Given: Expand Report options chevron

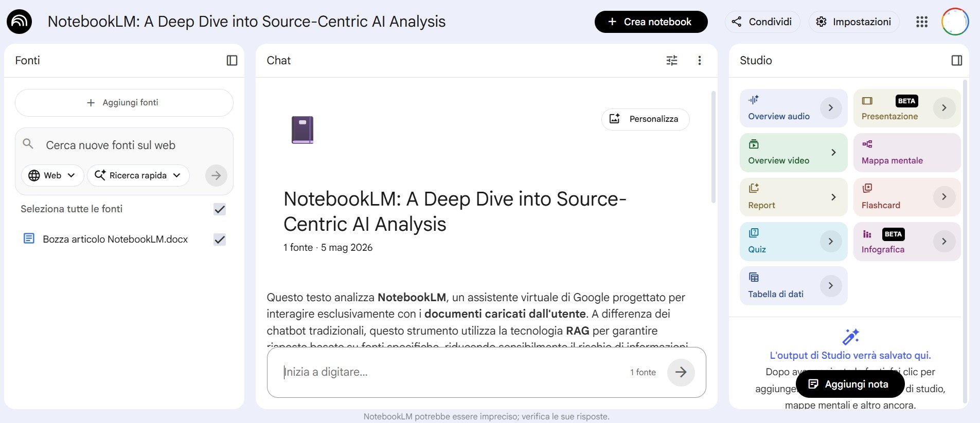Looking at the screenshot, I should coord(833,197).
